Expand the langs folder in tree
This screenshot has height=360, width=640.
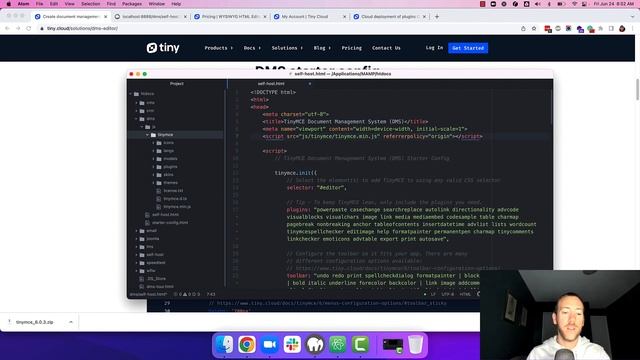(x=153, y=151)
